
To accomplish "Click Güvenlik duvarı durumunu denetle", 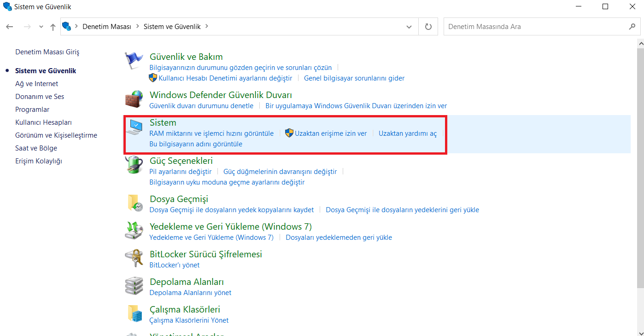I will click(201, 106).
